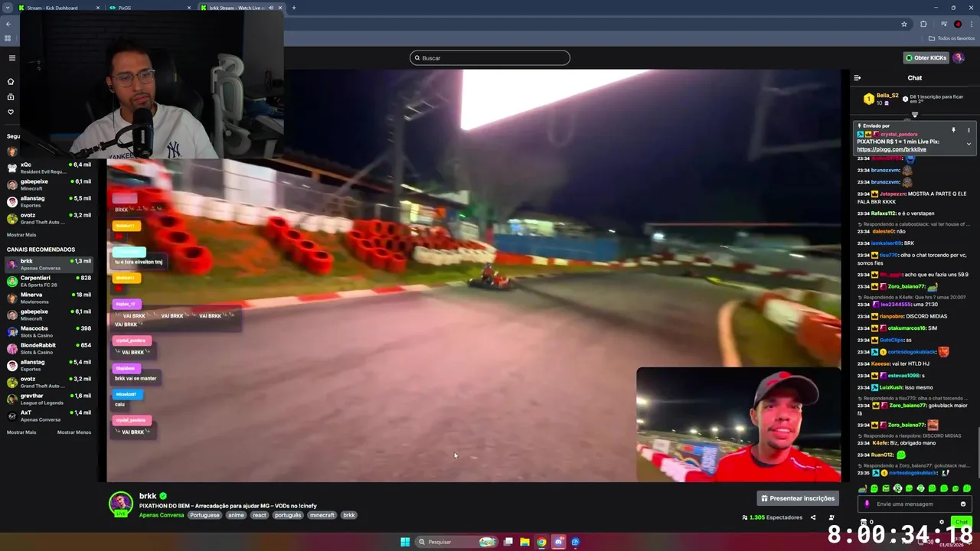Image resolution: width=980 pixels, height=551 pixels.
Task: Focus the Buscar search field
Action: click(x=490, y=57)
